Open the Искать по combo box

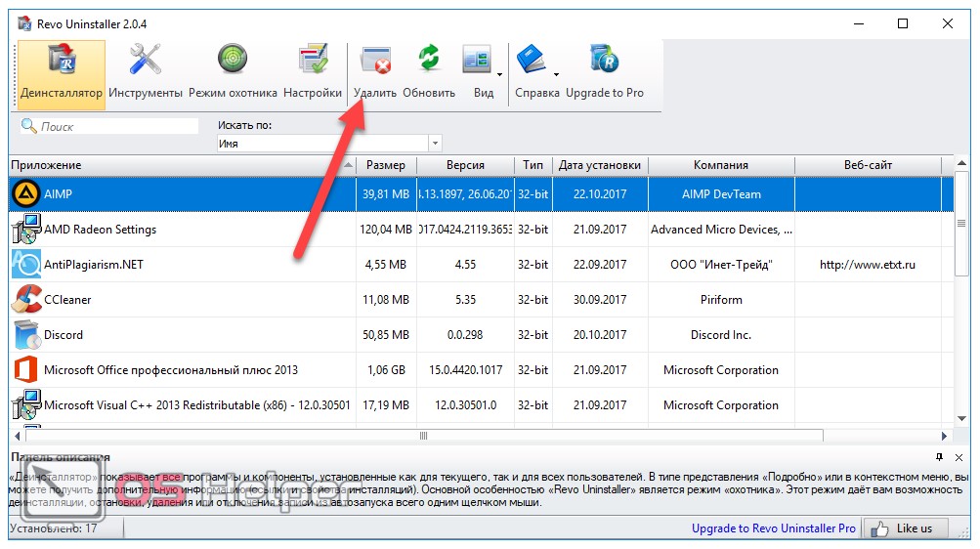(329, 144)
